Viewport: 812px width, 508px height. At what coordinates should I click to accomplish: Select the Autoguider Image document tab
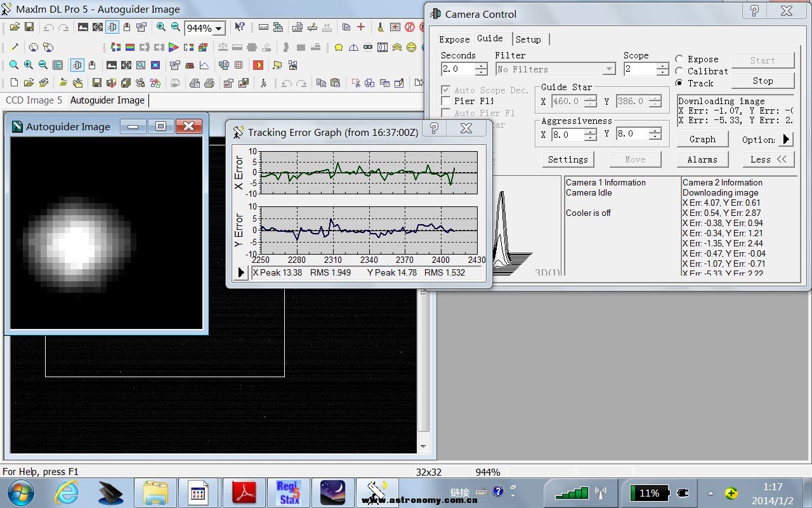(x=107, y=100)
